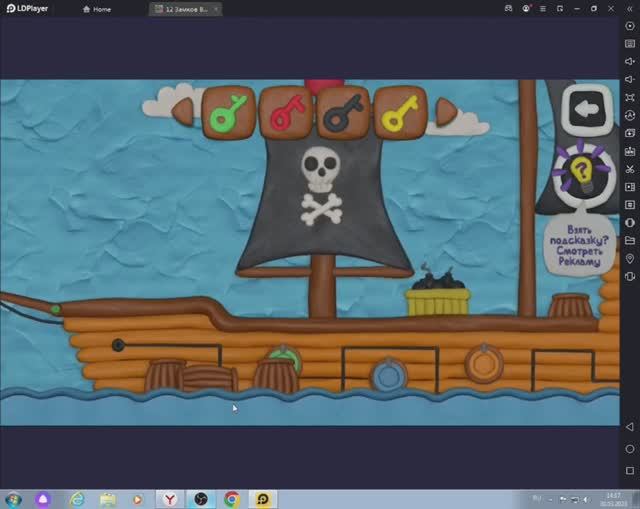This screenshot has height=509, width=640.
Task: Open Google Chrome from taskbar
Action: pyautogui.click(x=232, y=499)
